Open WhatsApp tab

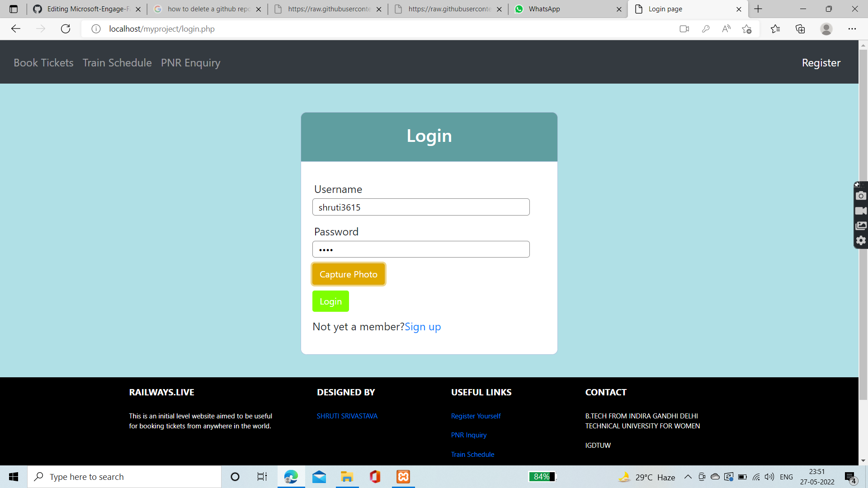pos(545,9)
